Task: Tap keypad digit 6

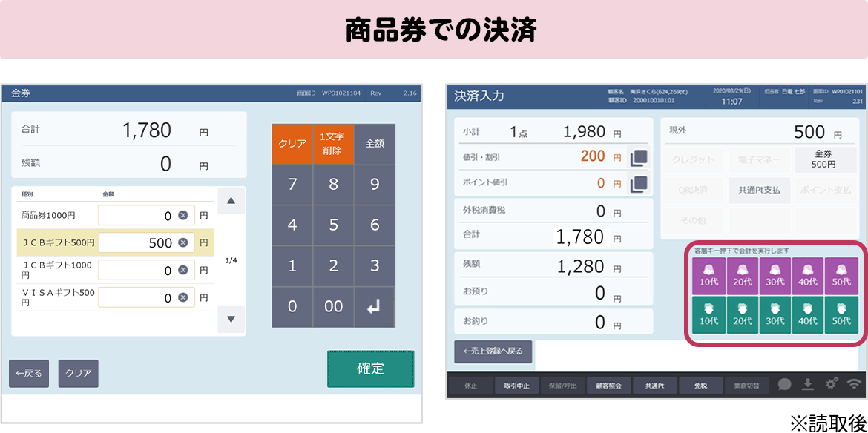Action: pyautogui.click(x=375, y=225)
